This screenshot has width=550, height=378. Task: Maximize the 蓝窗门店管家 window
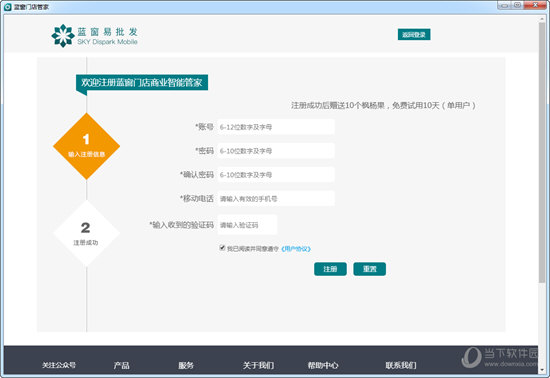(x=517, y=5)
